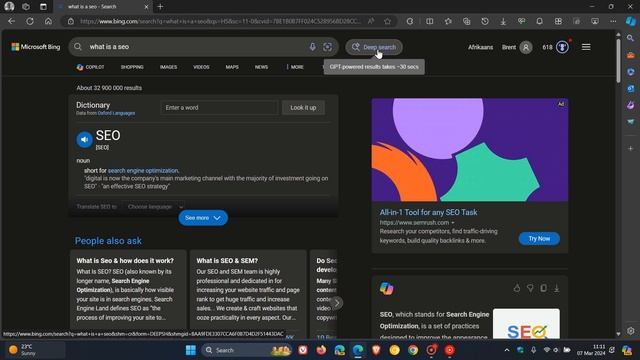Open Edge Settings and more ellipsis
The width and height of the screenshot is (640, 360).
click(x=613, y=21)
